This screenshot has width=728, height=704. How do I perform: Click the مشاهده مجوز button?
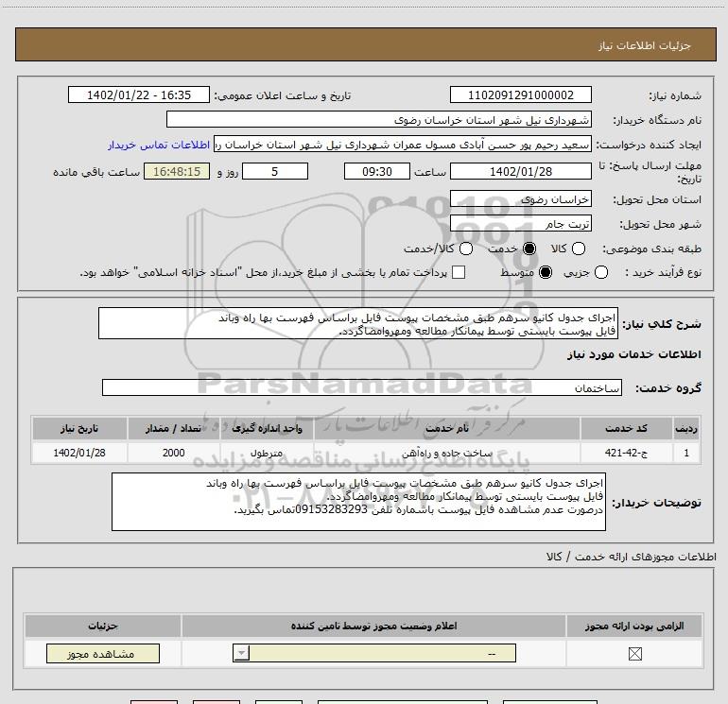coord(103,653)
